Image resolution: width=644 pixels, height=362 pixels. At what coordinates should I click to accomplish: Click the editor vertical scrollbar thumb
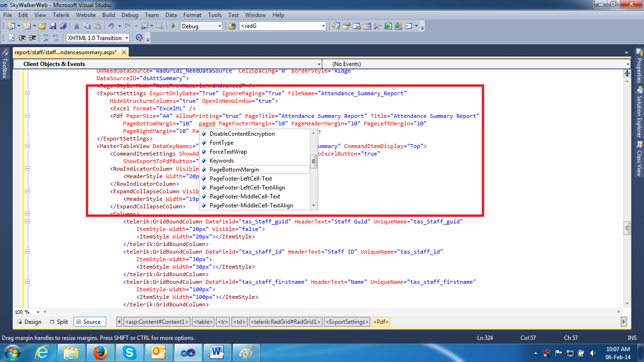coord(627,228)
